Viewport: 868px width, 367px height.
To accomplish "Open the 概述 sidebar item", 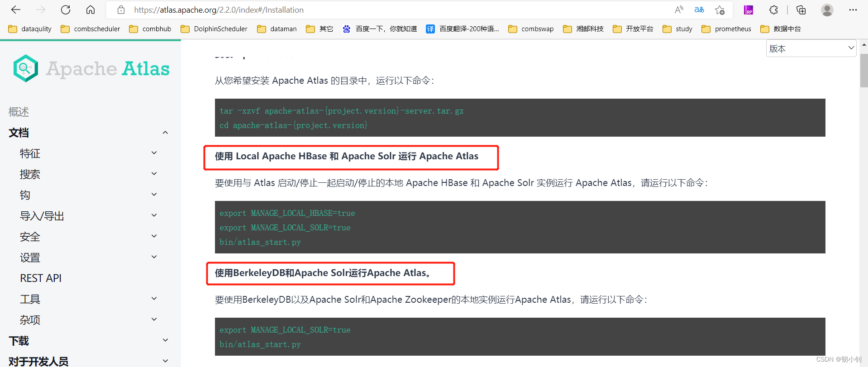I will click(x=19, y=112).
